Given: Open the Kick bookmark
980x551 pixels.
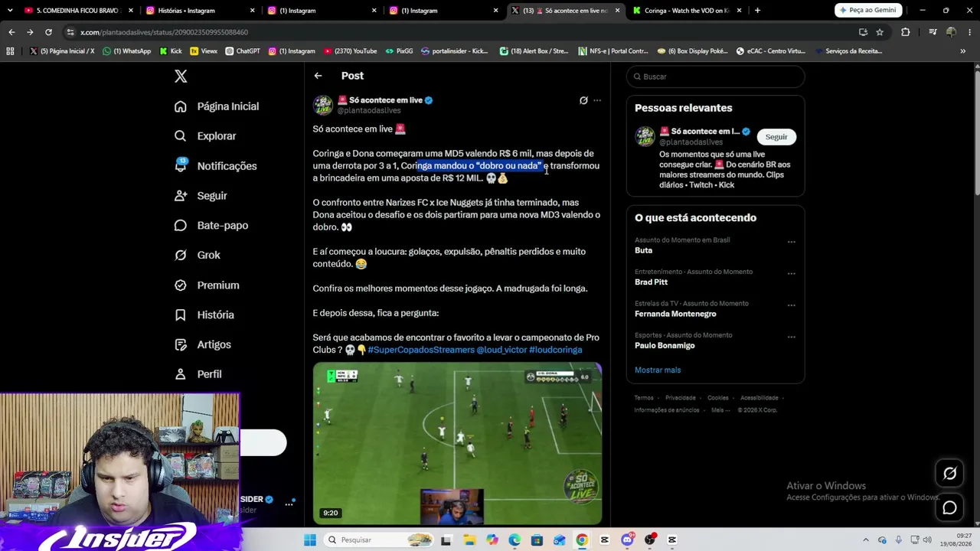Looking at the screenshot, I should 171,51.
